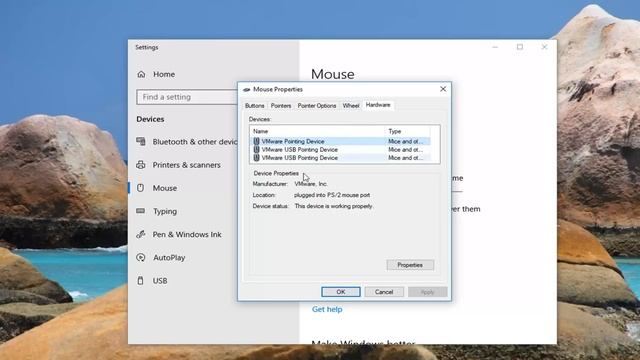
Task: Go to Typing settings
Action: [165, 211]
